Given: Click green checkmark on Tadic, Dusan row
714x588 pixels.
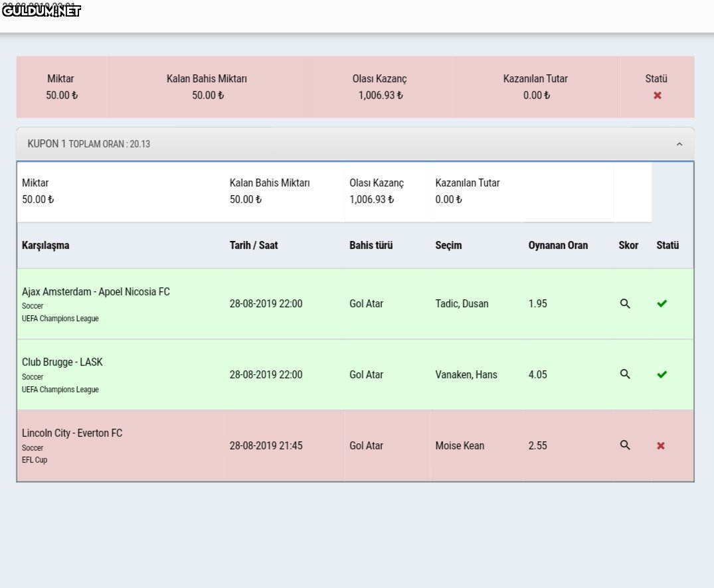Looking at the screenshot, I should (662, 304).
